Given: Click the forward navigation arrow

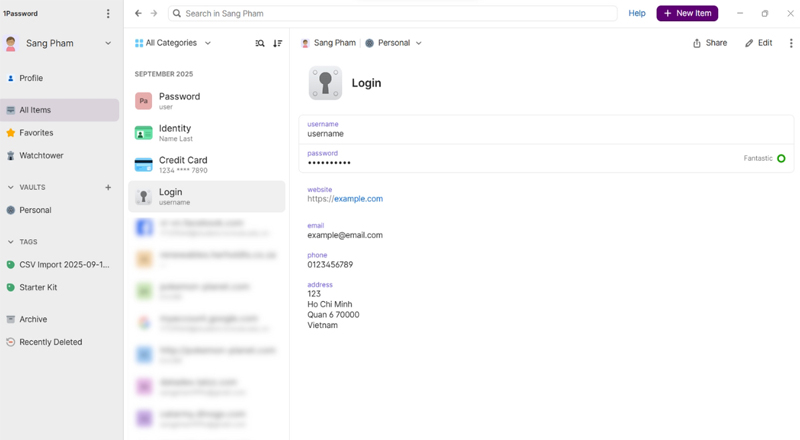Looking at the screenshot, I should pyautogui.click(x=154, y=14).
